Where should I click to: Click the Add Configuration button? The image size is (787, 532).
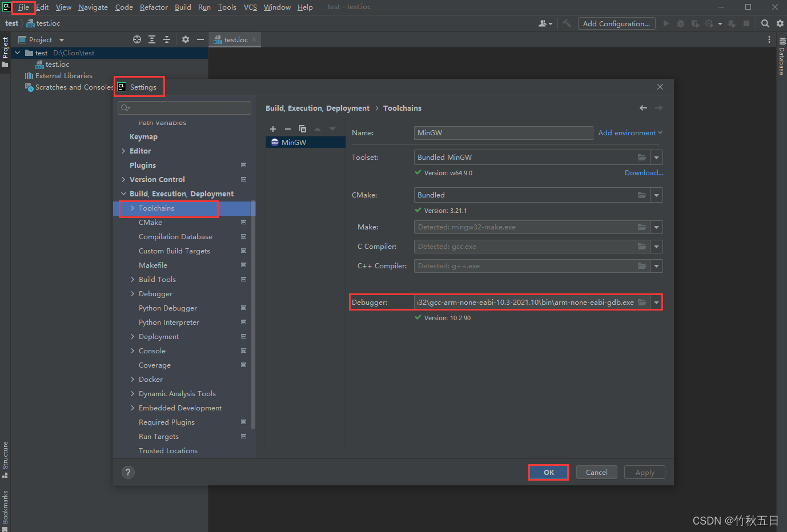[616, 23]
